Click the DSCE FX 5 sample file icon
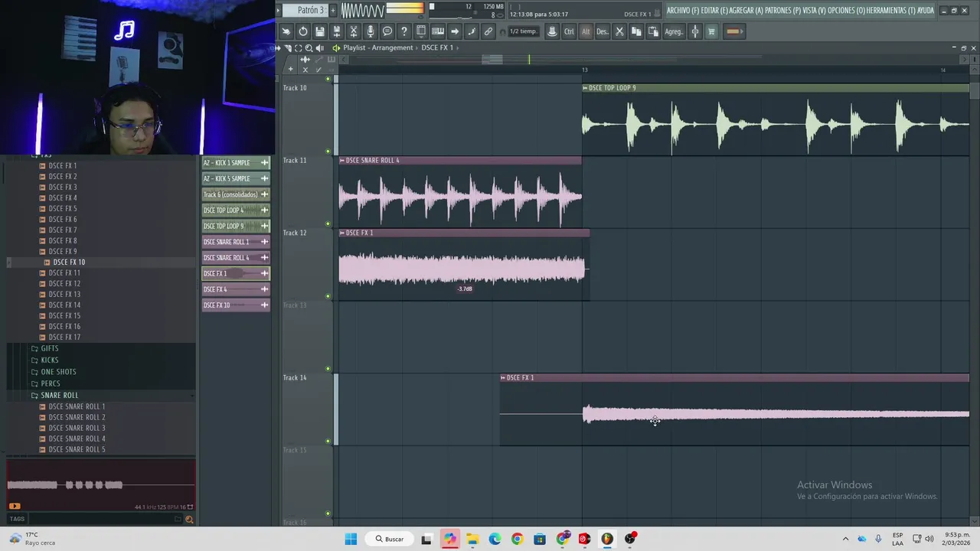Image resolution: width=980 pixels, height=551 pixels. 42,208
